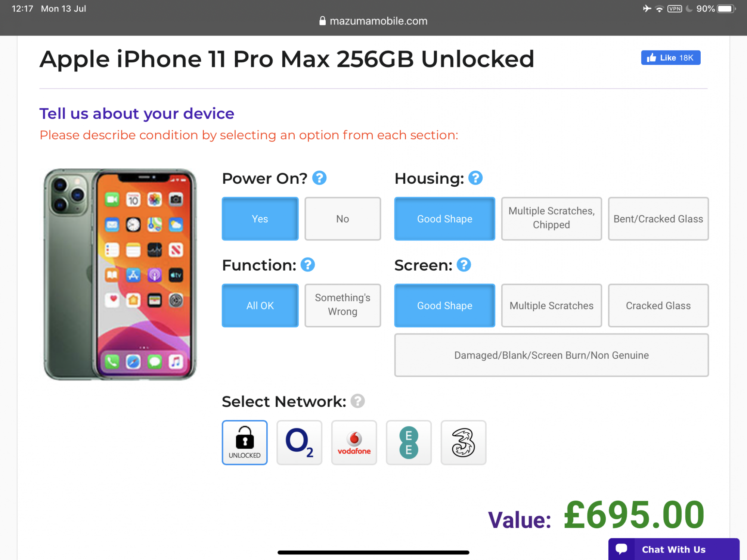This screenshot has width=747, height=560.
Task: Open the Chat With Us widget
Action: (x=674, y=549)
